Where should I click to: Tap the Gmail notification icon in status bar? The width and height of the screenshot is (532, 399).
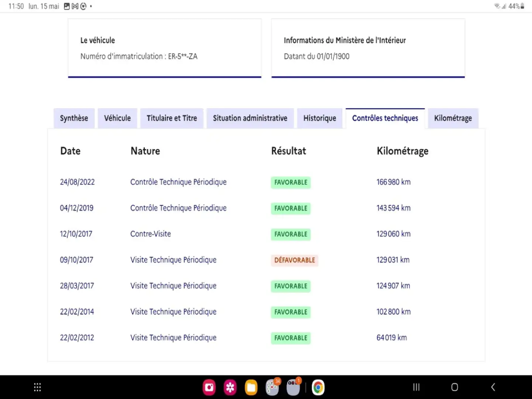[x=75, y=6]
